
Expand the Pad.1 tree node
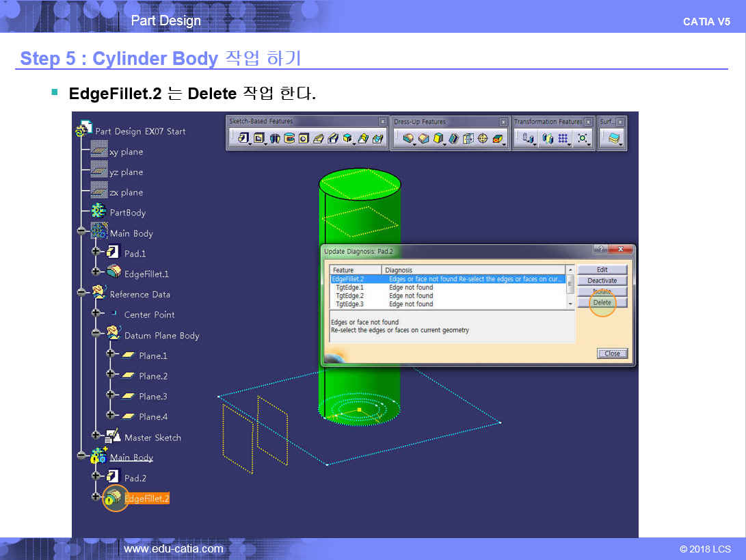(x=96, y=253)
